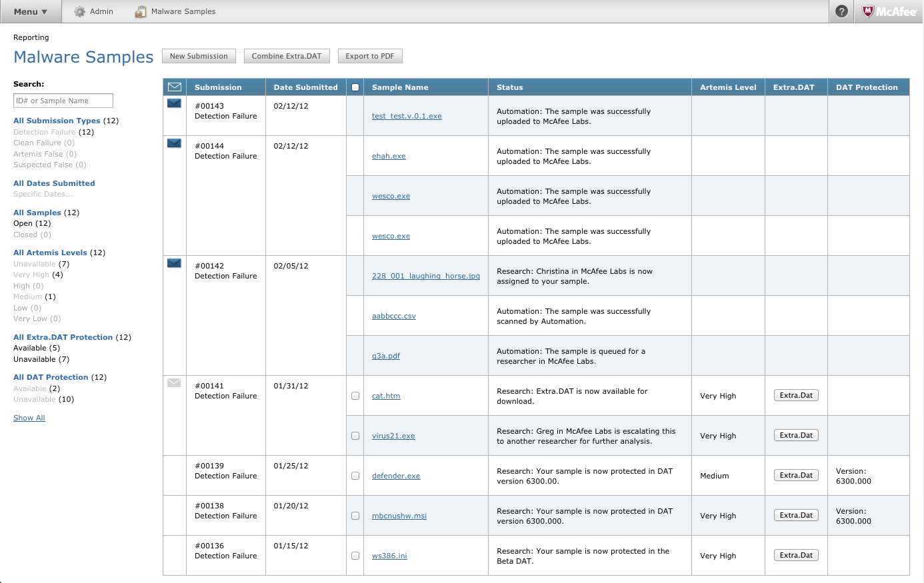This screenshot has width=924, height=583.
Task: Check the box for ws386.ini
Action: click(355, 556)
